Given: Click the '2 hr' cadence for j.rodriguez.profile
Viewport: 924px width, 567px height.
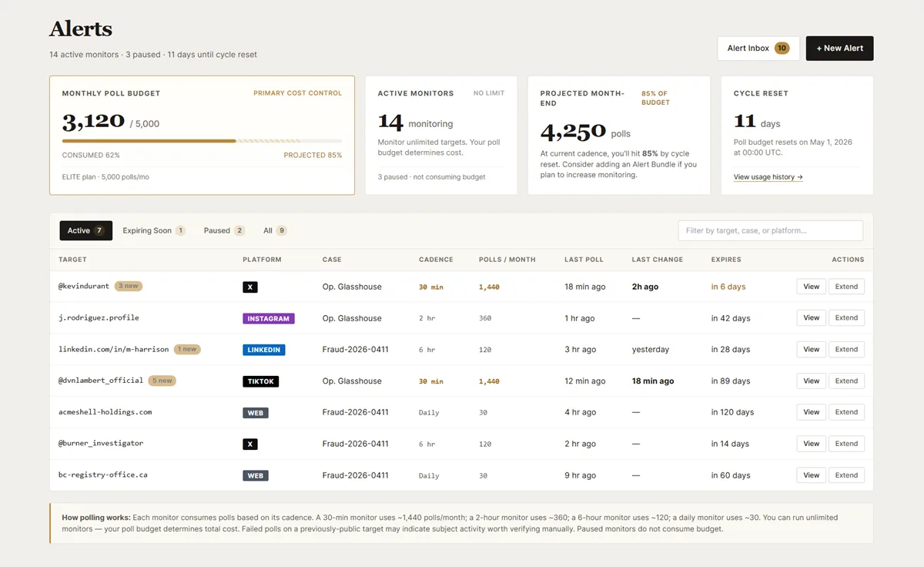Looking at the screenshot, I should pyautogui.click(x=427, y=318).
